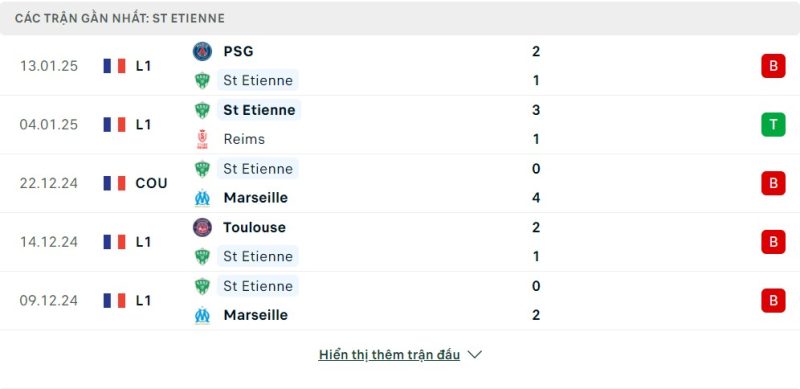Viewport: 800px width, 389px height.
Task: Open Hiển thị thêm trận đấu link
Action: click(x=389, y=354)
